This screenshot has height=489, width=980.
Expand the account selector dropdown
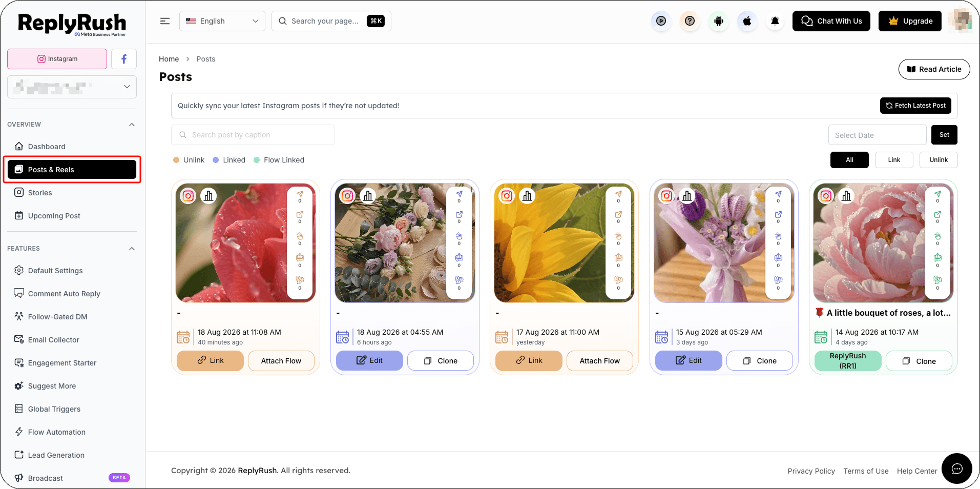pyautogui.click(x=72, y=87)
